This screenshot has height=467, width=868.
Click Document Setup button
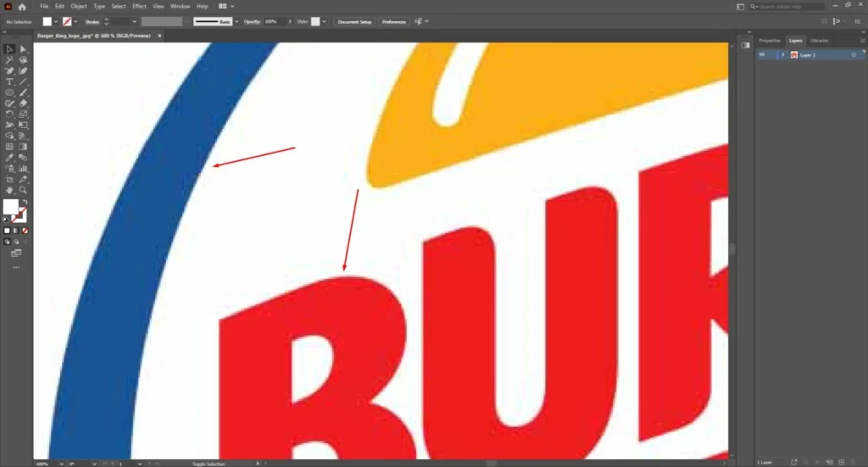(x=354, y=21)
